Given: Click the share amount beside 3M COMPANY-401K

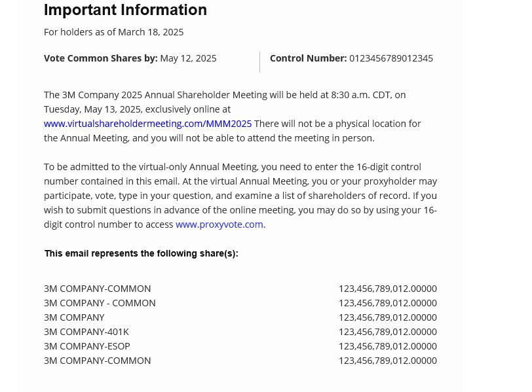Looking at the screenshot, I should [x=387, y=332].
